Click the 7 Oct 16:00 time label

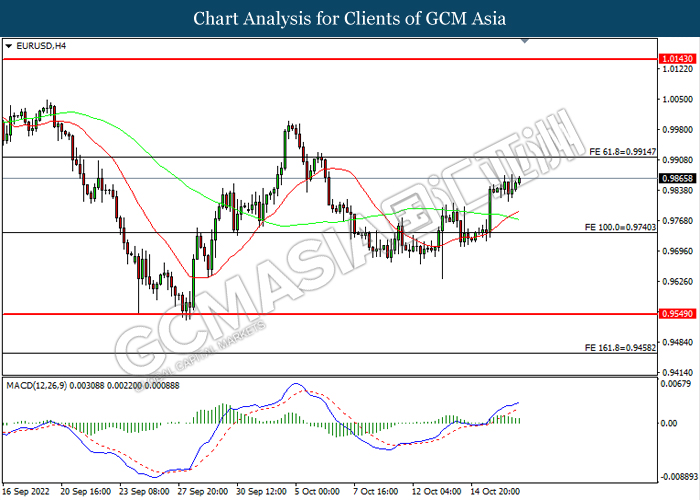click(x=376, y=492)
